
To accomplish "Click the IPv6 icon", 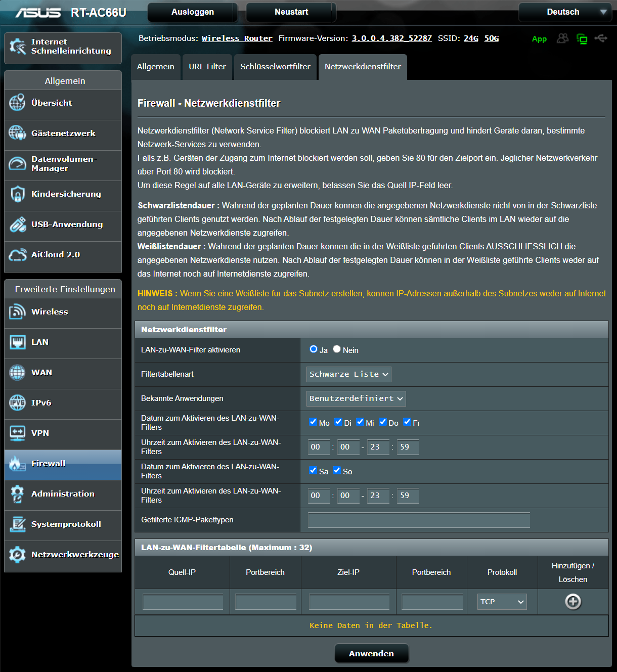I will tap(17, 403).
